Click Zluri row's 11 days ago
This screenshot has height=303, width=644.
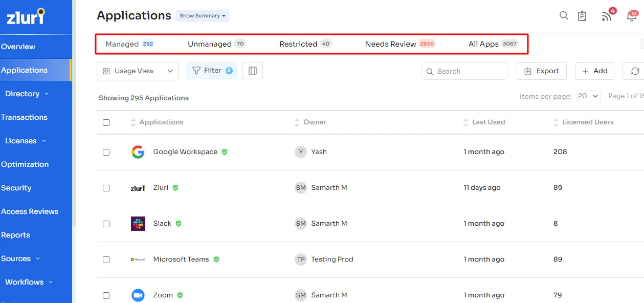pos(482,188)
